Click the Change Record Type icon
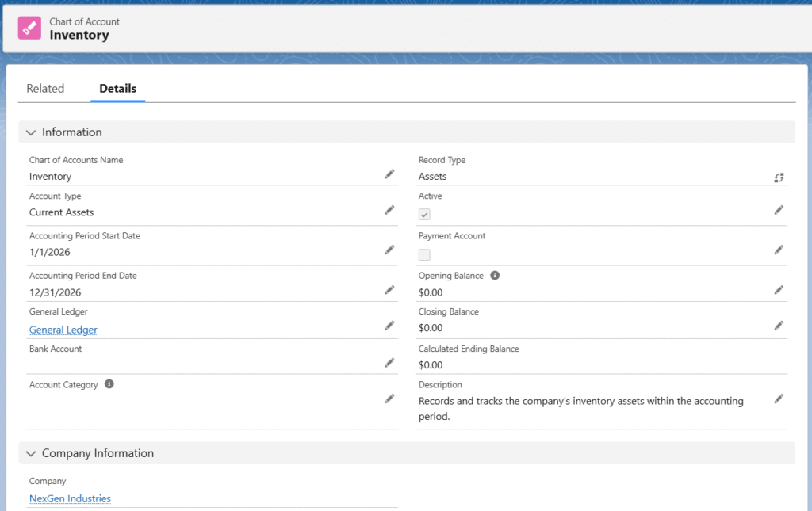Viewport: 812px width, 511px height. pos(779,177)
